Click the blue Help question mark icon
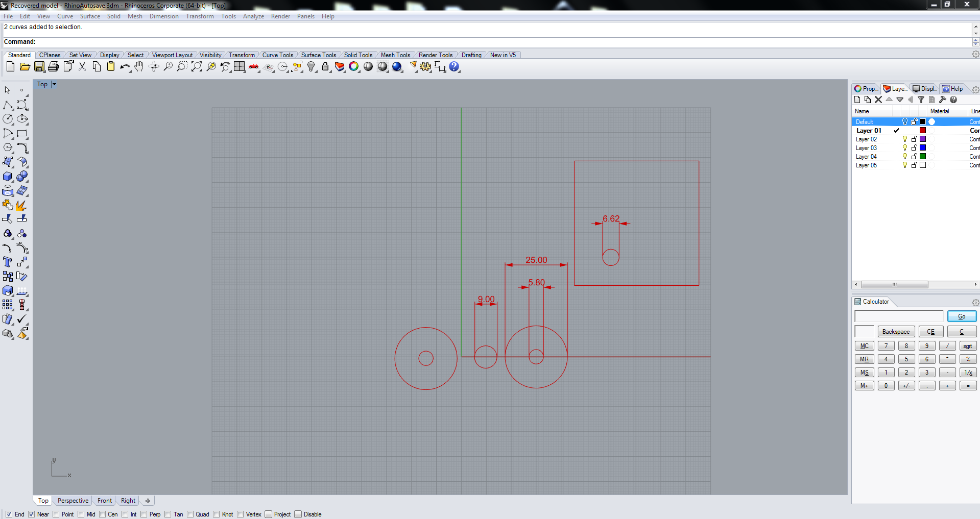Image resolution: width=980 pixels, height=519 pixels. coord(454,66)
